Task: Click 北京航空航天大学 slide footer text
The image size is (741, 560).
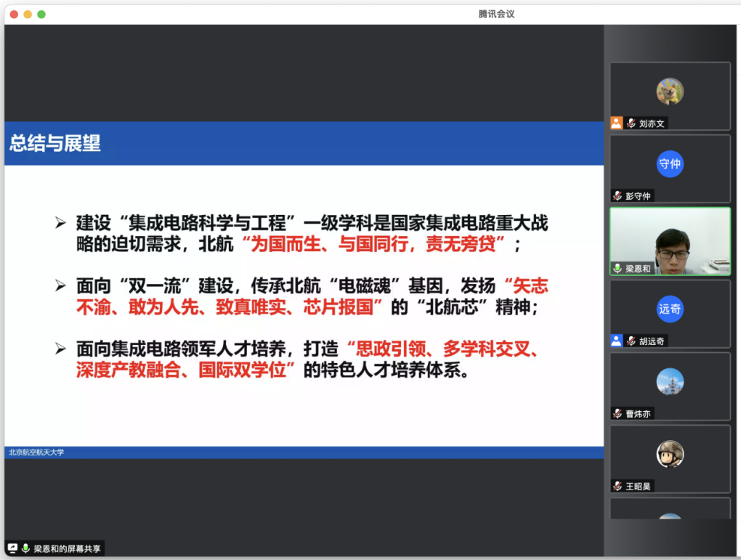Action: (36, 453)
